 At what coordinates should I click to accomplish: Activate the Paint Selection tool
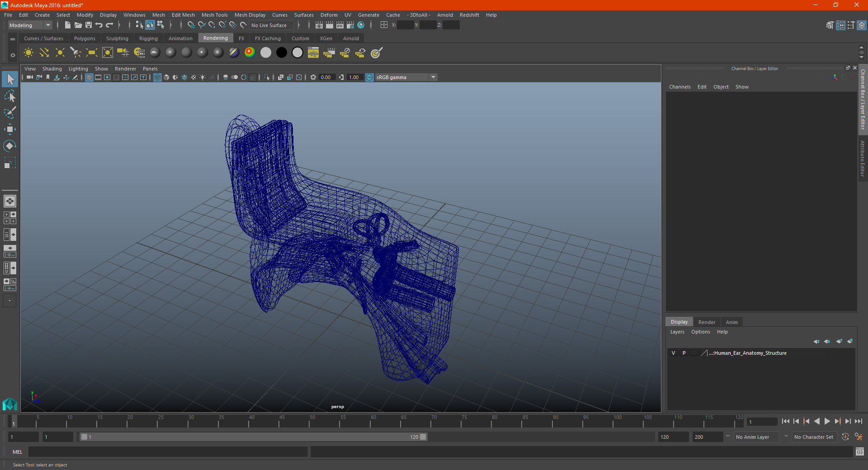point(10,113)
